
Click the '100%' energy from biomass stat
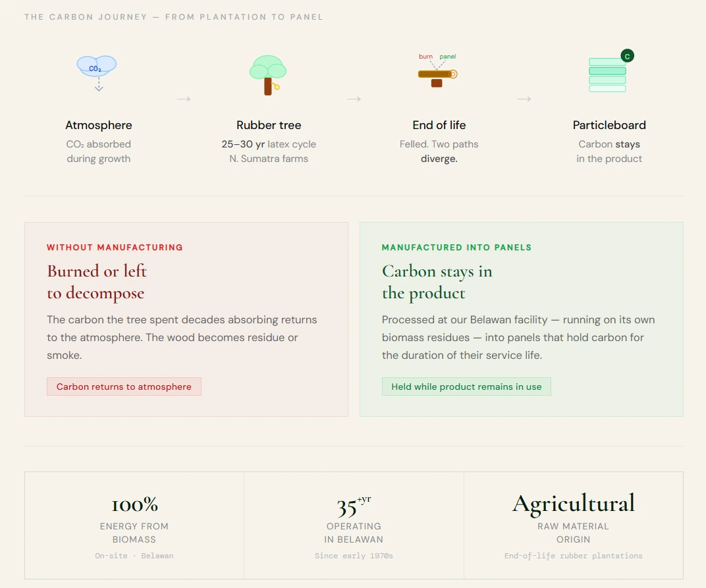coord(134,505)
